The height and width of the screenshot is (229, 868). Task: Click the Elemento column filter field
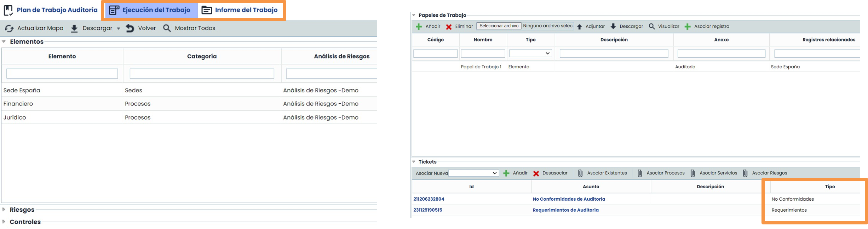point(62,74)
